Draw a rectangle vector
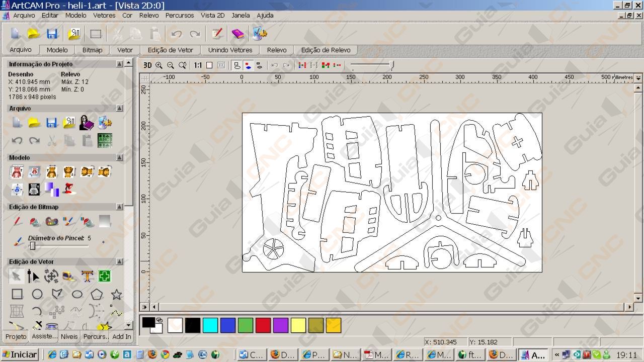644x362 pixels. (x=17, y=294)
